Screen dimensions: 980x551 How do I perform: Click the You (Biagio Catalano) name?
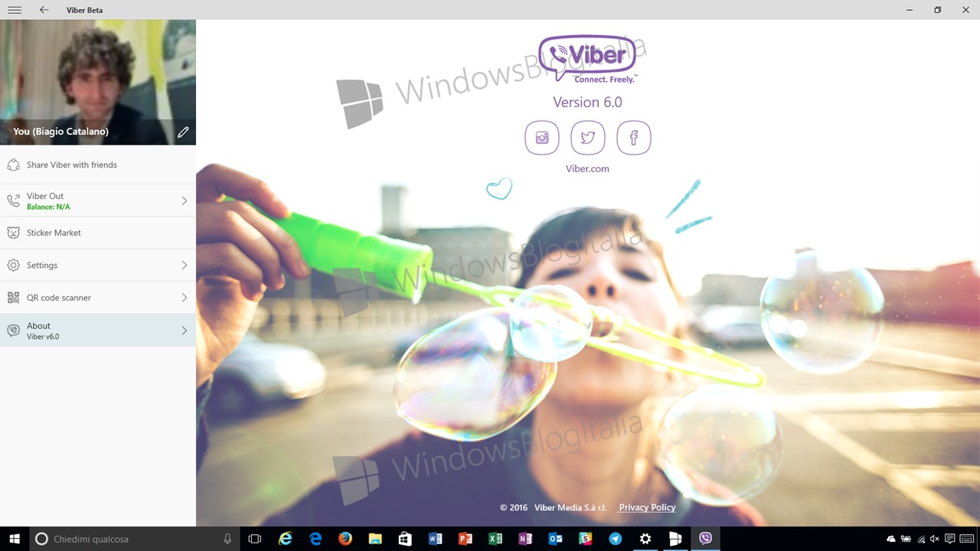pyautogui.click(x=60, y=132)
